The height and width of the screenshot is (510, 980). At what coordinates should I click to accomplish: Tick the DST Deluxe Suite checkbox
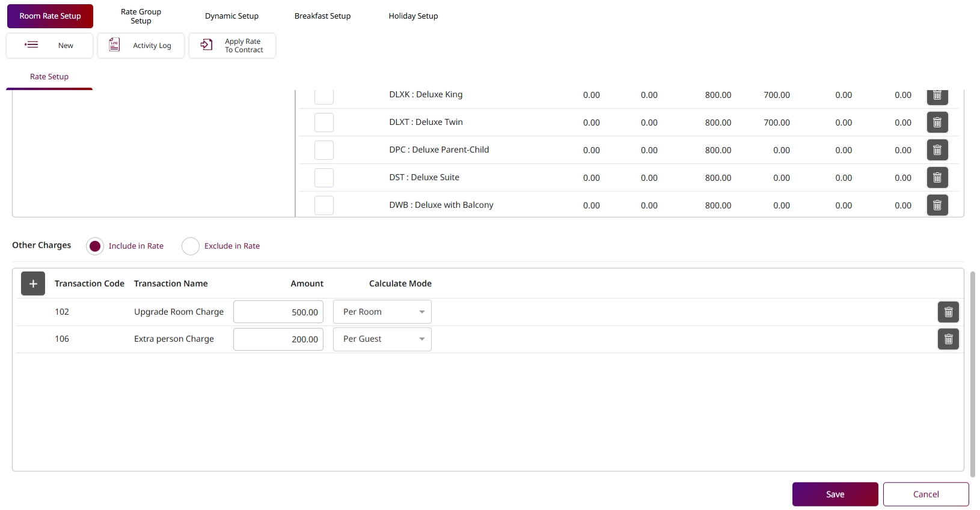coord(323,178)
